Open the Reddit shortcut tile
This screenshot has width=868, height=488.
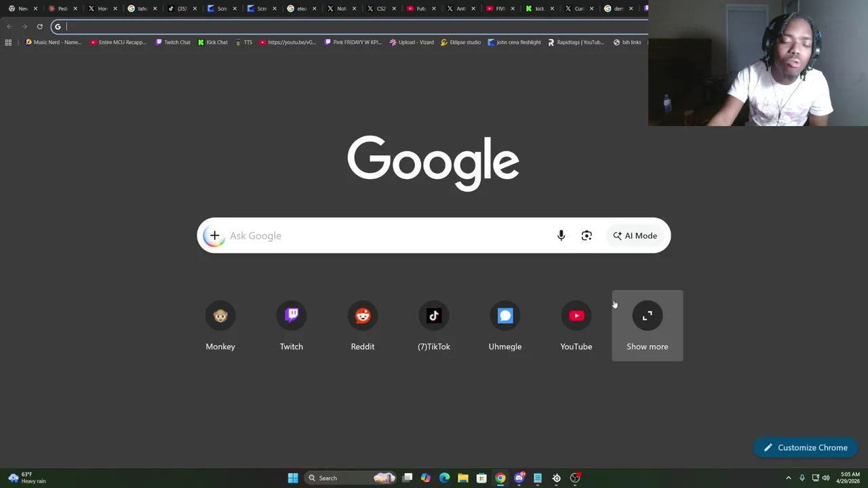tap(363, 326)
